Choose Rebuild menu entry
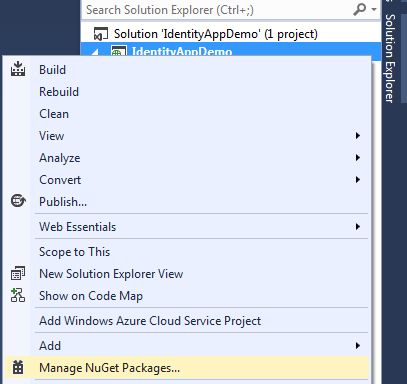The width and height of the screenshot is (407, 384). pyautogui.click(x=187, y=92)
